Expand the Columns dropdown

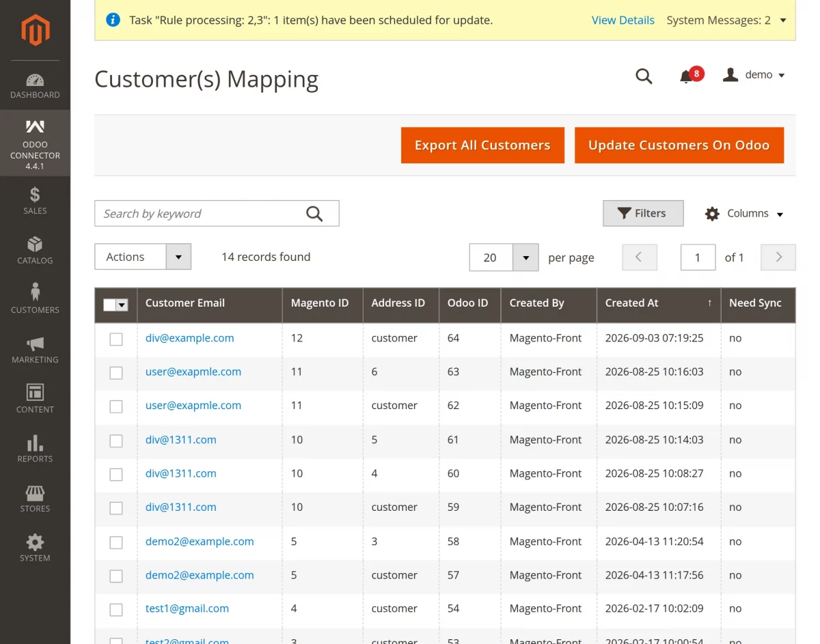(744, 214)
